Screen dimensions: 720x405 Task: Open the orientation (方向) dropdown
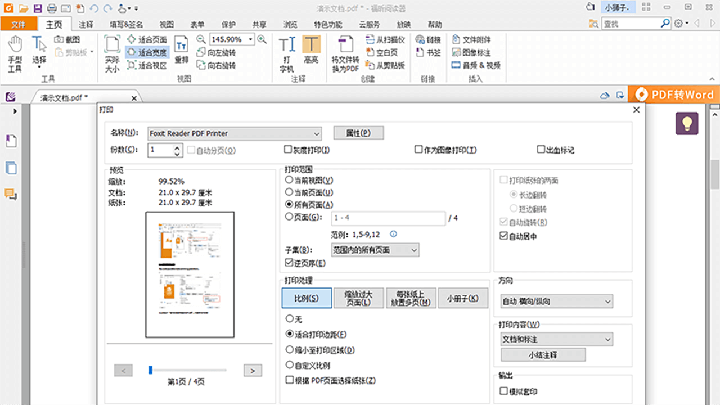557,301
